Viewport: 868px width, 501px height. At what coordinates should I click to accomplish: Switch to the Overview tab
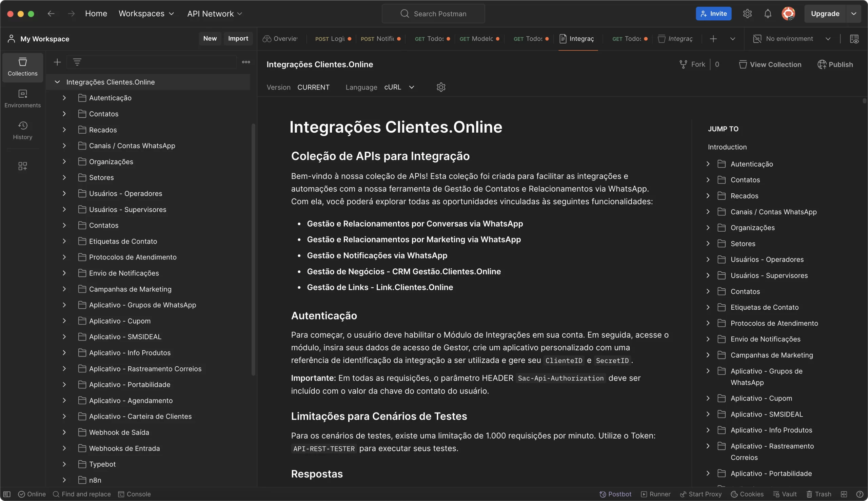coord(281,39)
